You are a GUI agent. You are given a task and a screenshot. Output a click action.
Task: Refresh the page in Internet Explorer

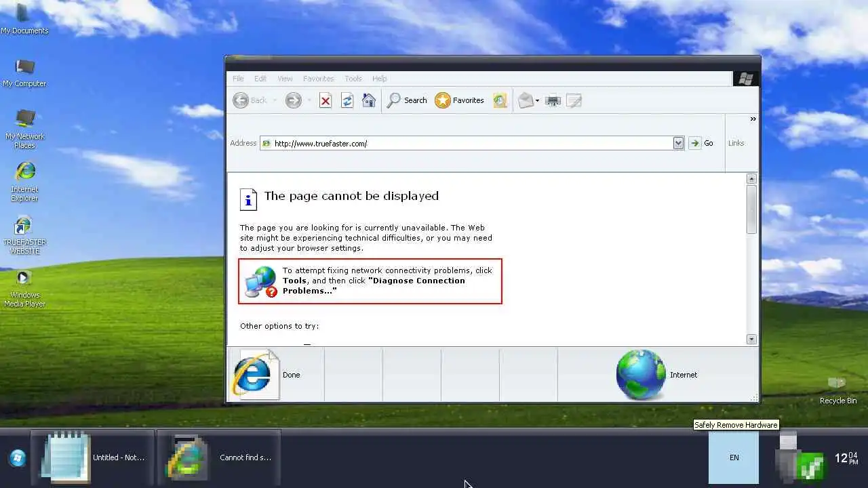coord(347,100)
